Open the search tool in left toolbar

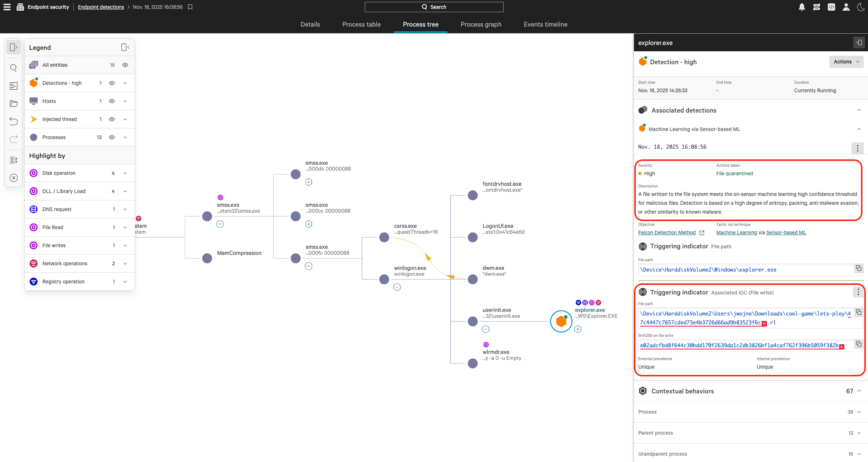[x=14, y=68]
